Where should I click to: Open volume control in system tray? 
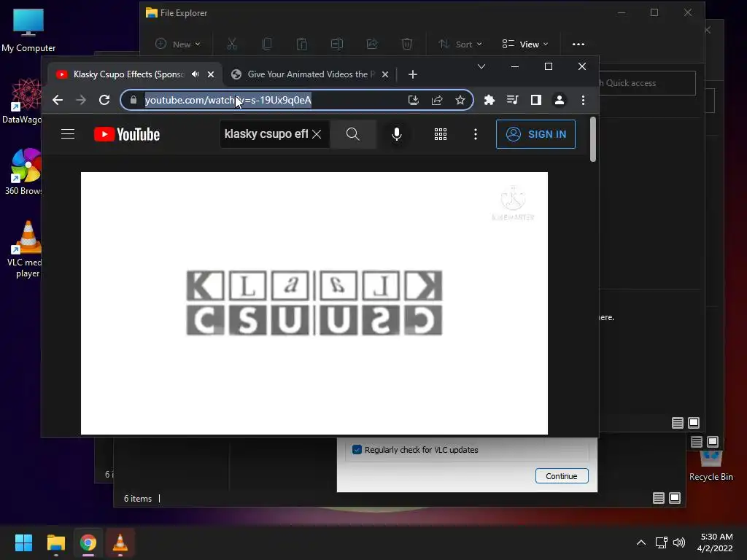click(x=679, y=542)
